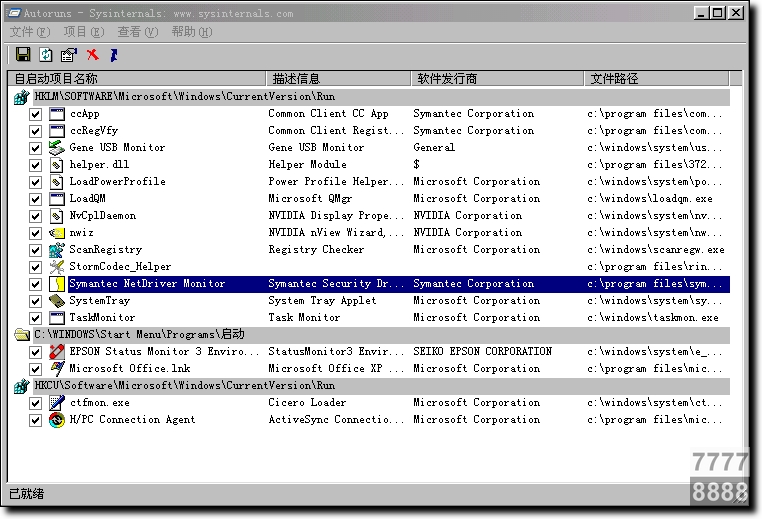Toggle the LoadQM checkbox
This screenshot has height=519, width=762.
tap(35, 199)
